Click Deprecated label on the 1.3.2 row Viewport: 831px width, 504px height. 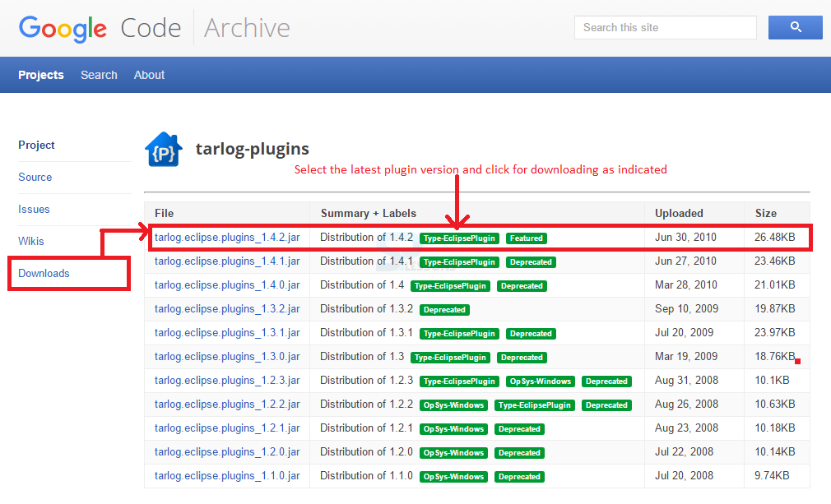[444, 310]
